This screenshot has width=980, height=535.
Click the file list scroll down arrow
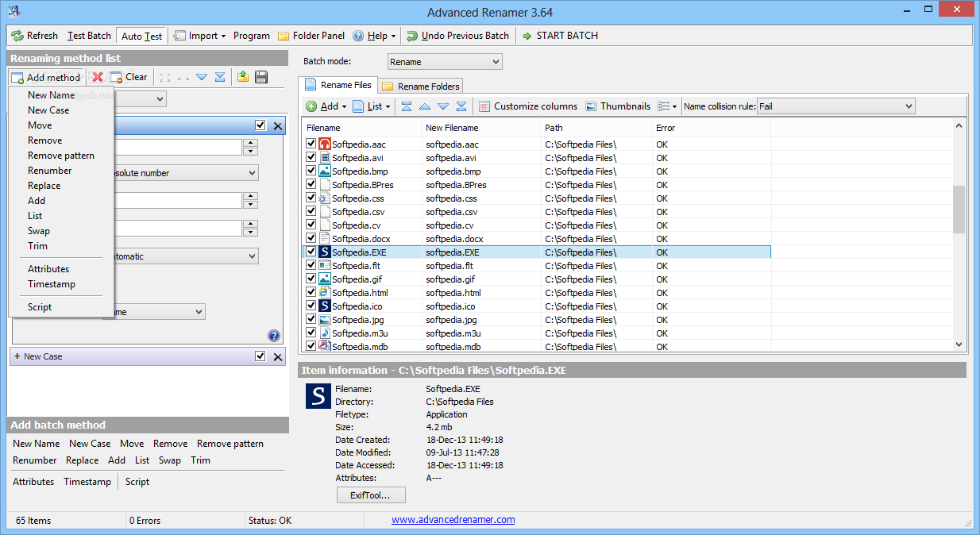point(959,344)
